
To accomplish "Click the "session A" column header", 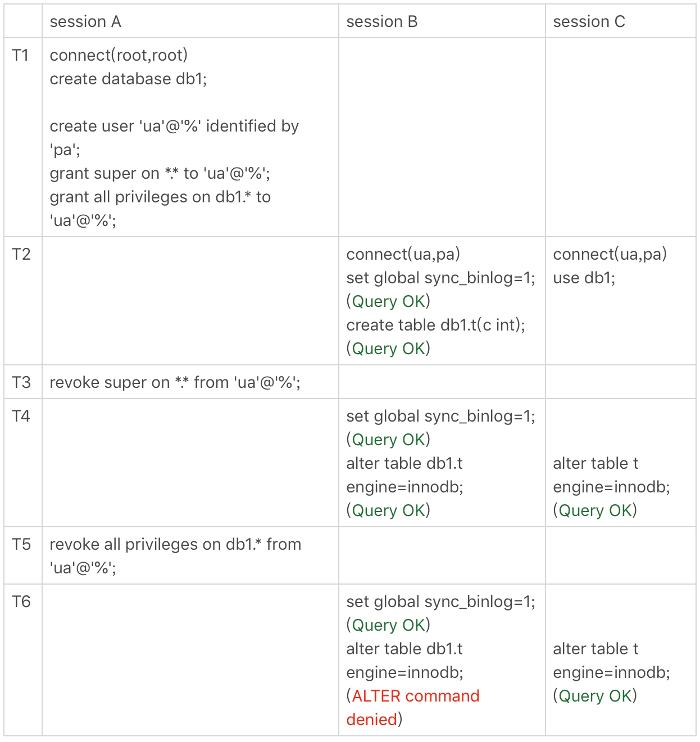I will (x=85, y=22).
